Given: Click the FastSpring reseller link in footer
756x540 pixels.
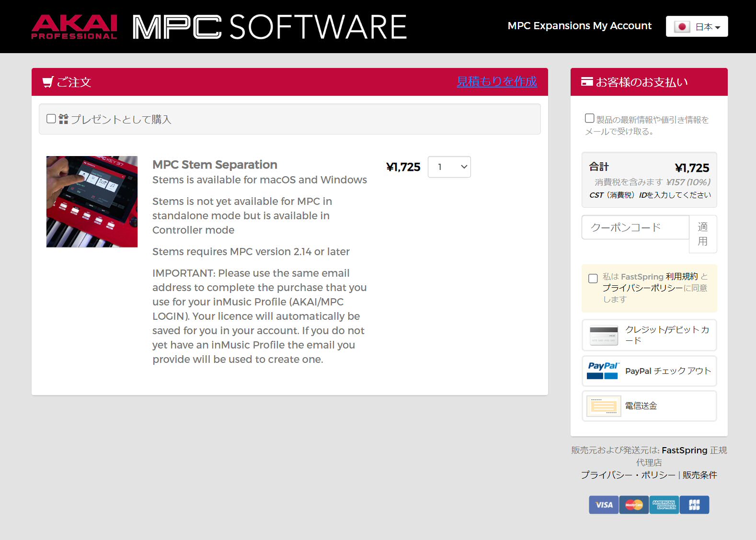Looking at the screenshot, I should coord(684,450).
